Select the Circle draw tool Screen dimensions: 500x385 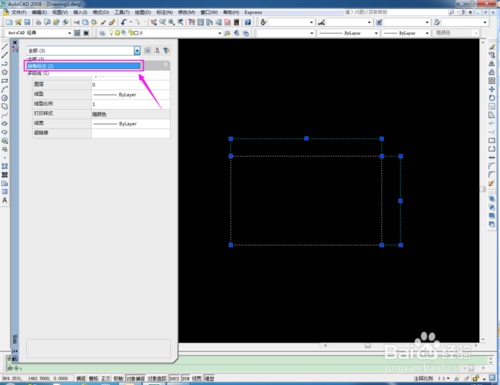point(5,98)
